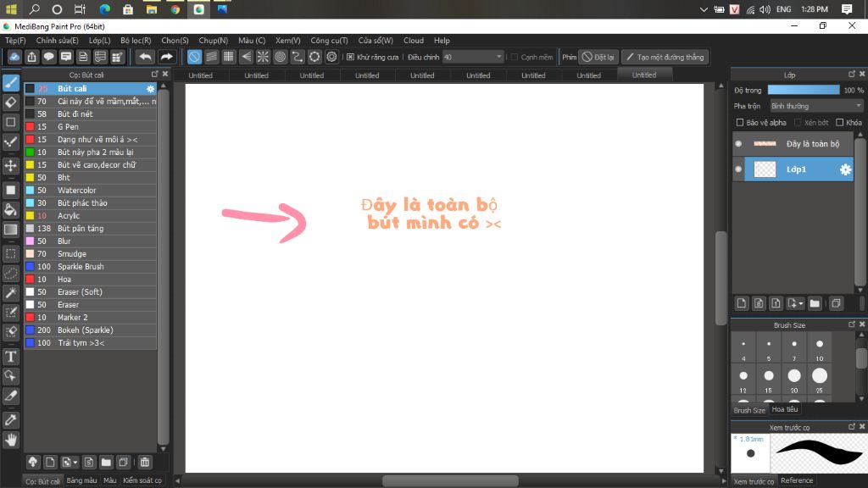Open Windows Start menu
The height and width of the screenshot is (488, 868).
pyautogui.click(x=11, y=9)
